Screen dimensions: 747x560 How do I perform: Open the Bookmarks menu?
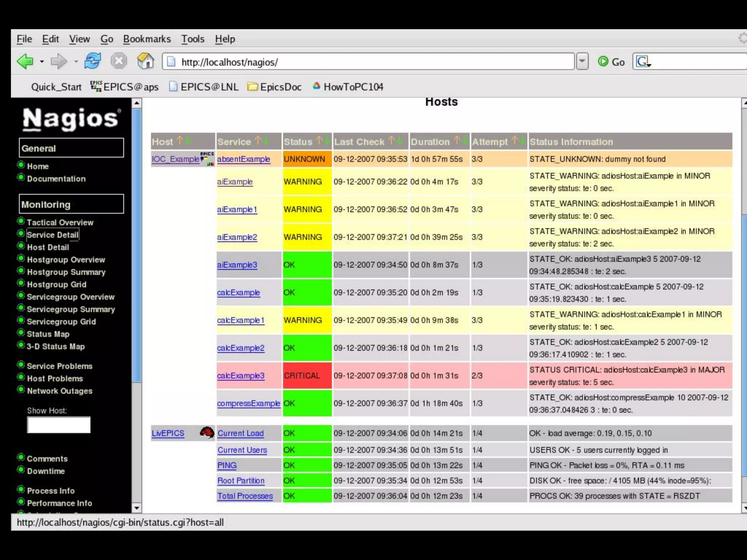pos(147,39)
